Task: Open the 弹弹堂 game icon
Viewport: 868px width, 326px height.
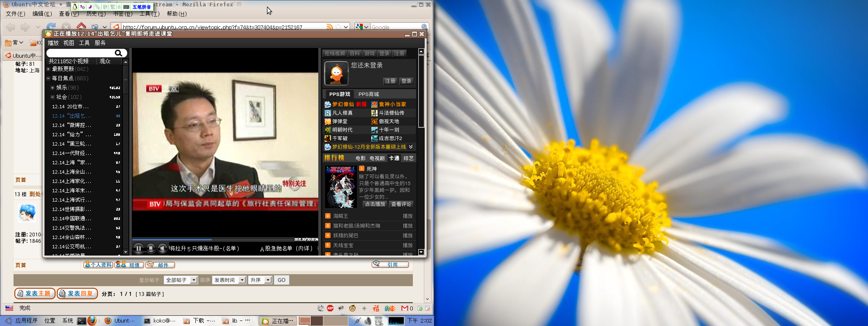Action: [328, 121]
